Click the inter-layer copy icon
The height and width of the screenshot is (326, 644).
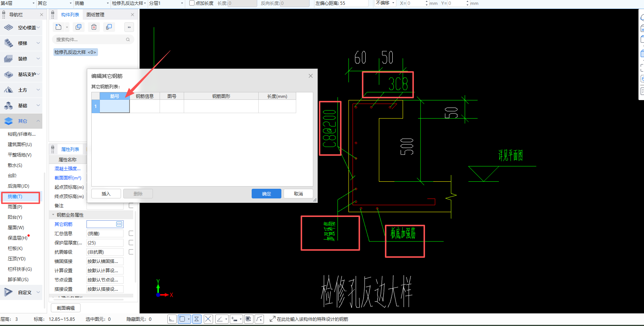click(x=109, y=27)
